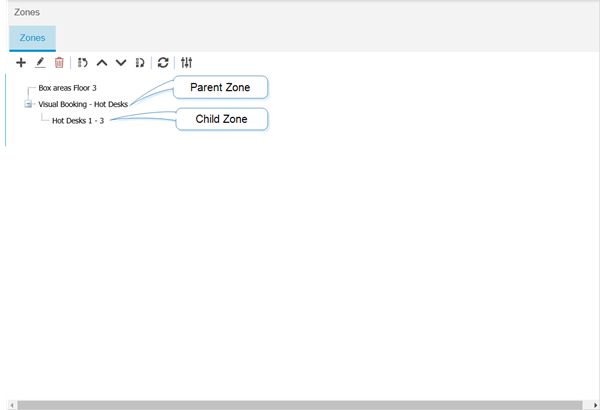Click the pencil icon to edit the zone
600x410 pixels.
pos(40,63)
